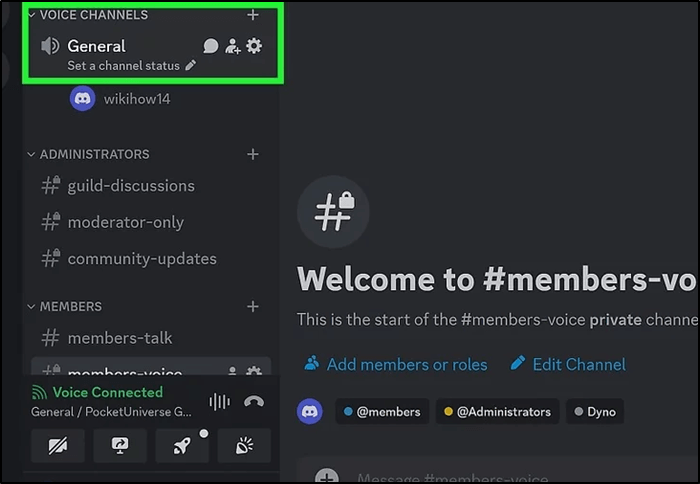
Task: Open the soundboard button
Action: tap(244, 445)
